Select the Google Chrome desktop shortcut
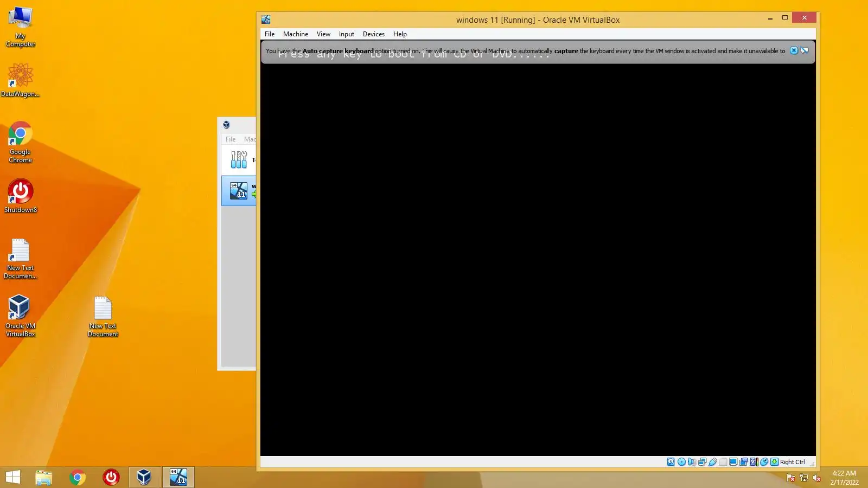This screenshot has width=868, height=488. [x=20, y=142]
